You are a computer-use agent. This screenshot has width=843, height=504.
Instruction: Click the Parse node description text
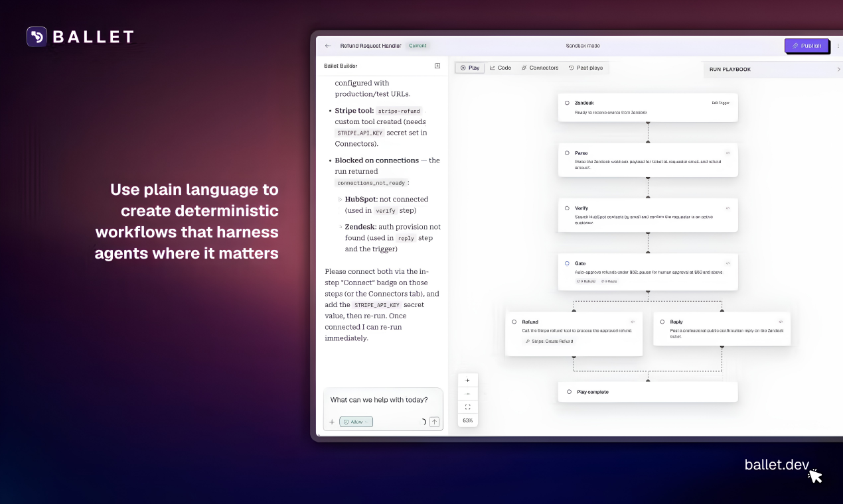[648, 165]
